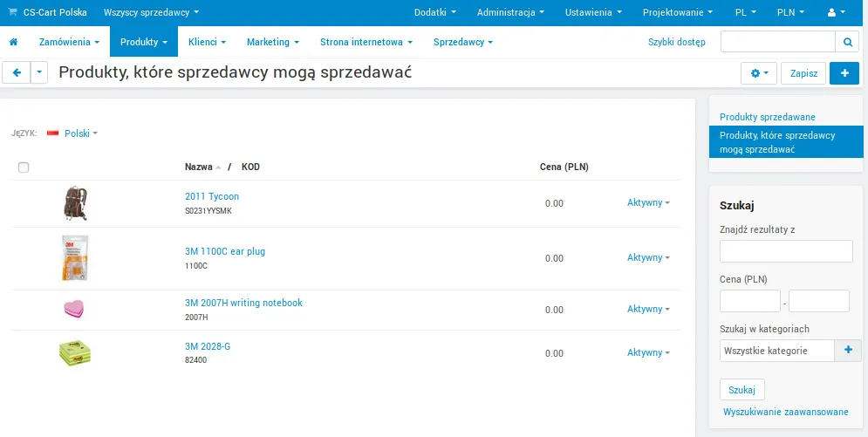Open the Strona internetowa menu
The image size is (868, 437).
pos(366,42)
